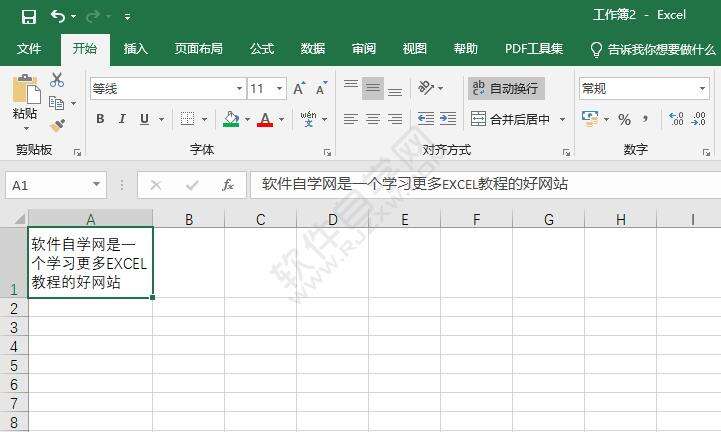Open the Customize Quick Access Toolbar arrow
This screenshot has width=721, height=432.
pyautogui.click(x=127, y=17)
